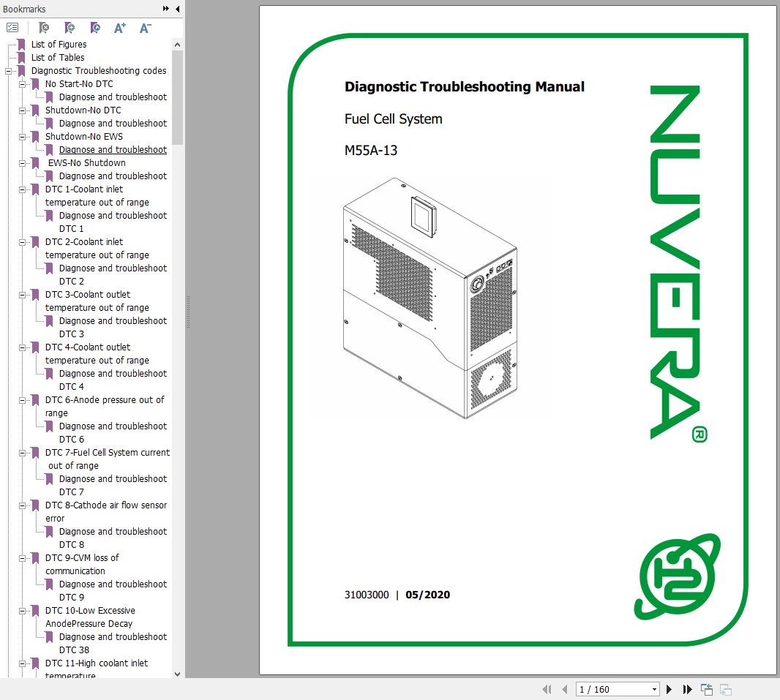The width and height of the screenshot is (780, 700).
Task: Decrease bookmark font size with A−
Action: (x=146, y=28)
